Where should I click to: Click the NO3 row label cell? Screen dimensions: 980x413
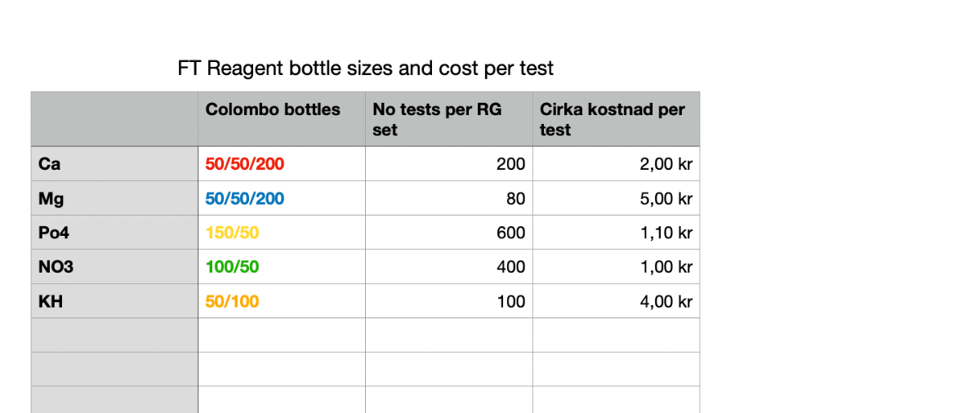[x=114, y=267]
